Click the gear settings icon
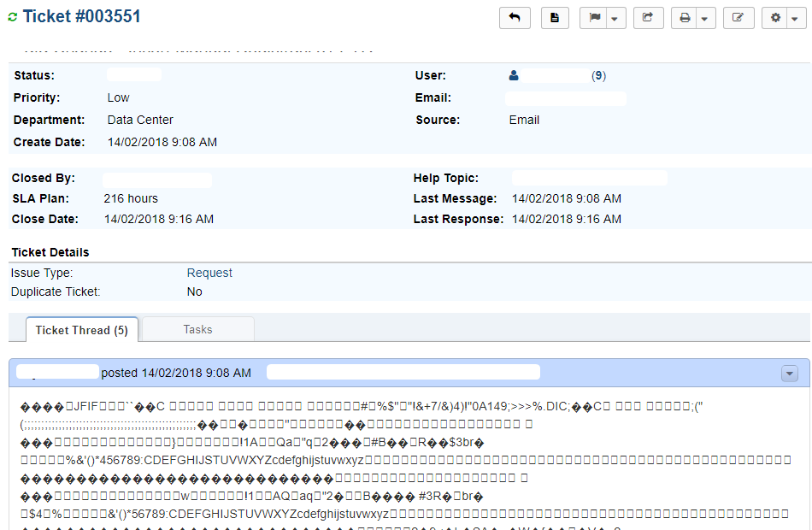The width and height of the screenshot is (812, 530). pyautogui.click(x=775, y=18)
